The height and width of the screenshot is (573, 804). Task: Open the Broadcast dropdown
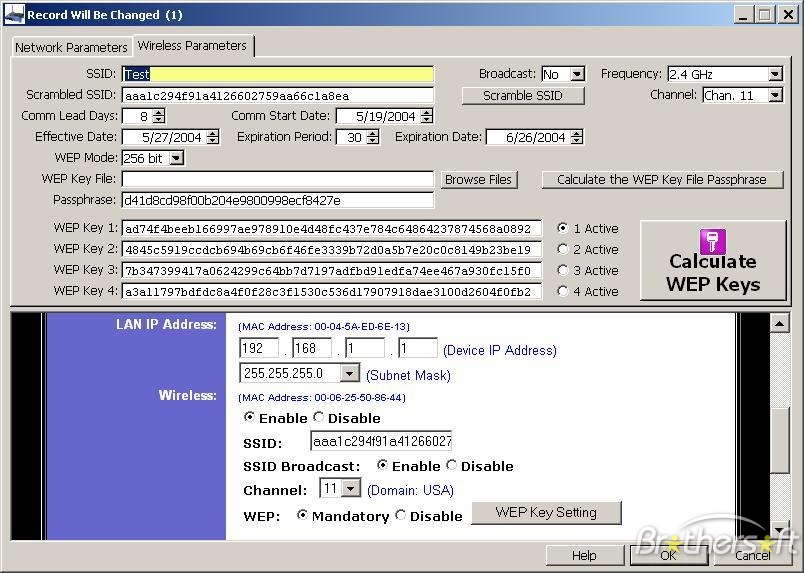click(577, 74)
